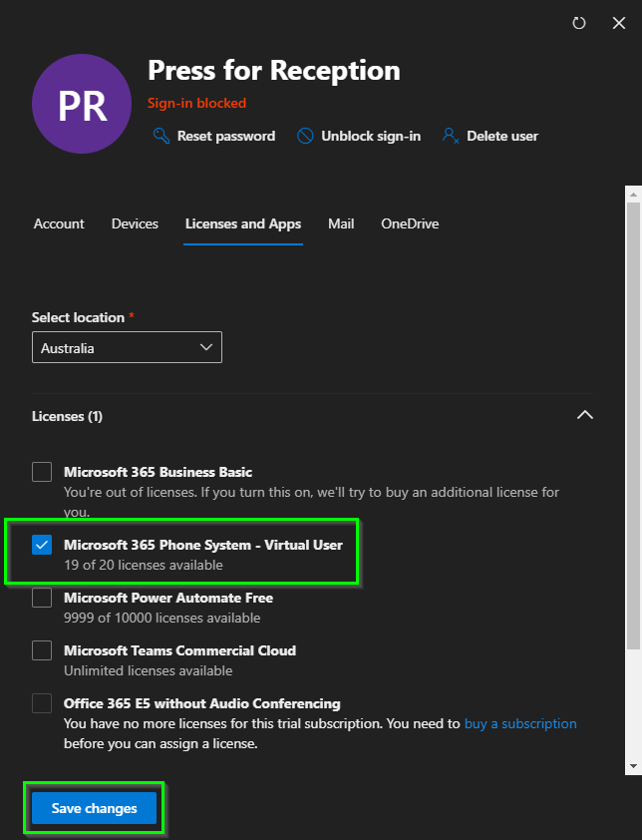Go to the Mail tab
Viewport: 642px width, 840px height.
click(x=341, y=223)
